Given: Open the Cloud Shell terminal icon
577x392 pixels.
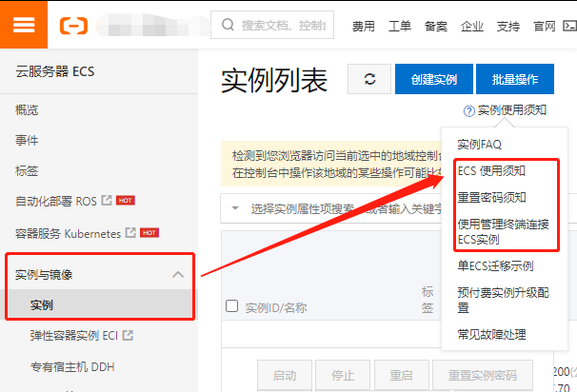Looking at the screenshot, I should coord(569,26).
